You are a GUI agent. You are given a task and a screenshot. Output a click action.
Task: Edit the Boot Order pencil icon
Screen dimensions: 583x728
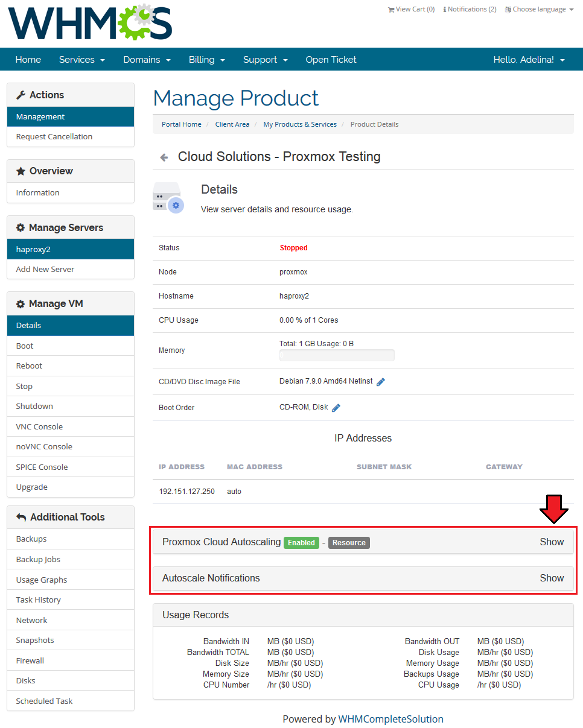[336, 408]
